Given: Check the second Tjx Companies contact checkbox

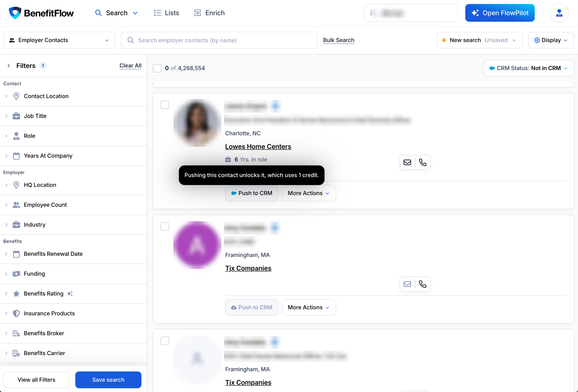Looking at the screenshot, I should click(x=165, y=341).
